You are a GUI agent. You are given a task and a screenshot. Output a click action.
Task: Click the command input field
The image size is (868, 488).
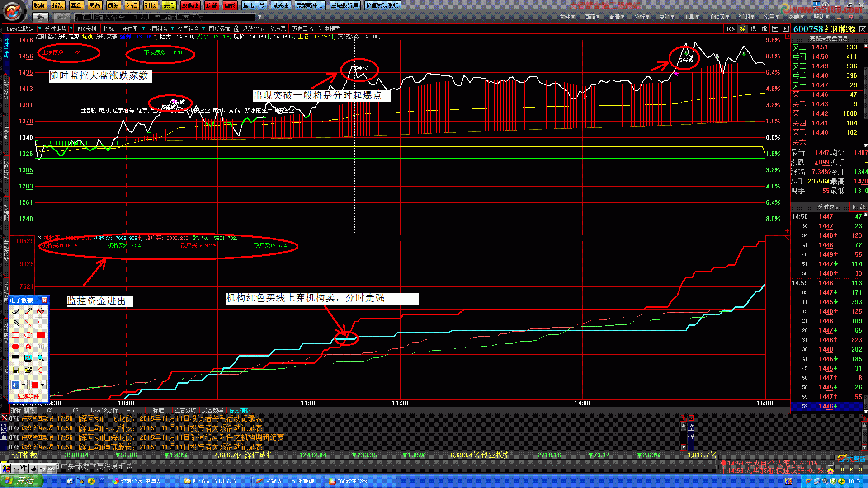point(165,17)
